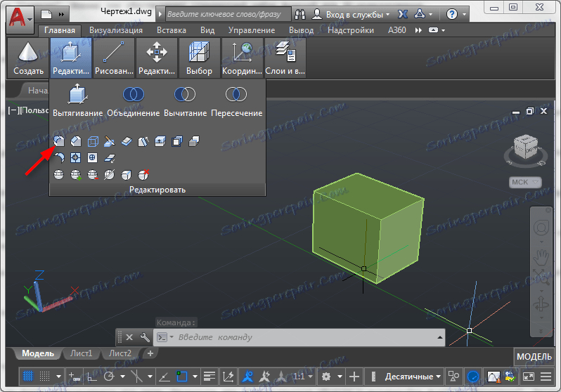
Task: Toggle object snap tracking icon
Action: pyautogui.click(x=164, y=377)
